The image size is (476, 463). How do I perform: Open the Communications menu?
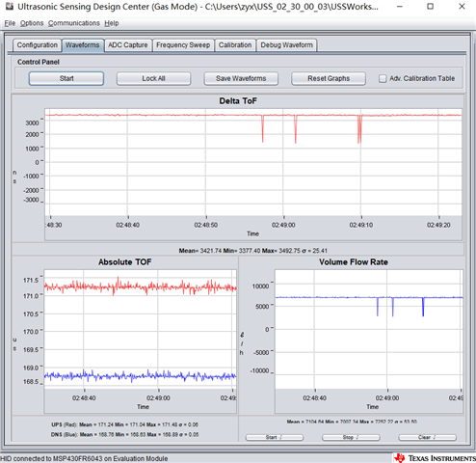(x=74, y=23)
